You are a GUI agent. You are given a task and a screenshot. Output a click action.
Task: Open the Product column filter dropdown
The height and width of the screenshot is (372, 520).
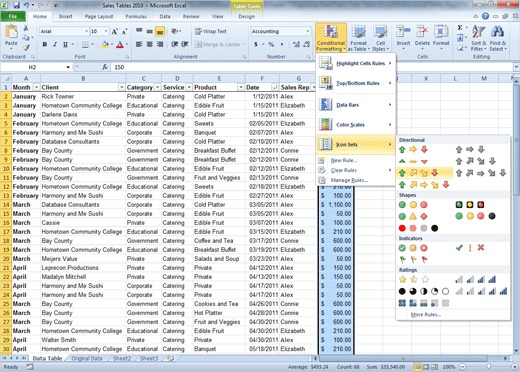tap(241, 87)
